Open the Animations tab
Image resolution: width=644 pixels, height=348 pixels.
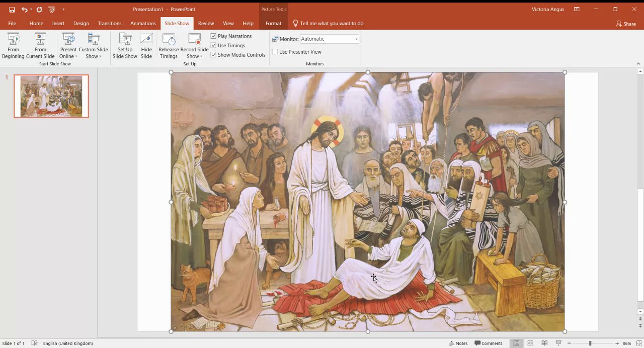[143, 23]
